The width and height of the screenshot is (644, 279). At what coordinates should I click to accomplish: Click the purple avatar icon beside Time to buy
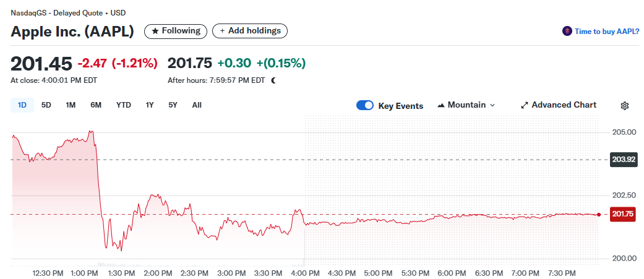click(x=567, y=31)
